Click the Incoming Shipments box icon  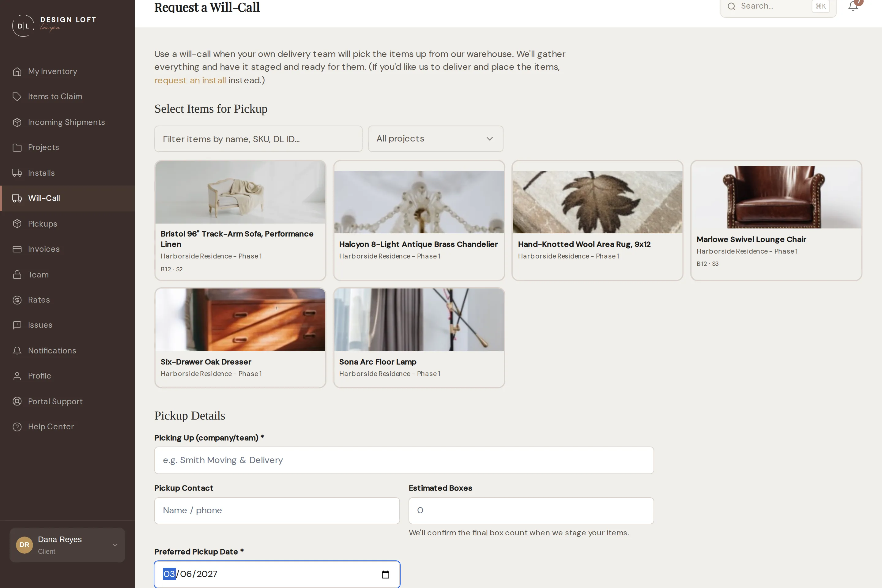pos(17,122)
